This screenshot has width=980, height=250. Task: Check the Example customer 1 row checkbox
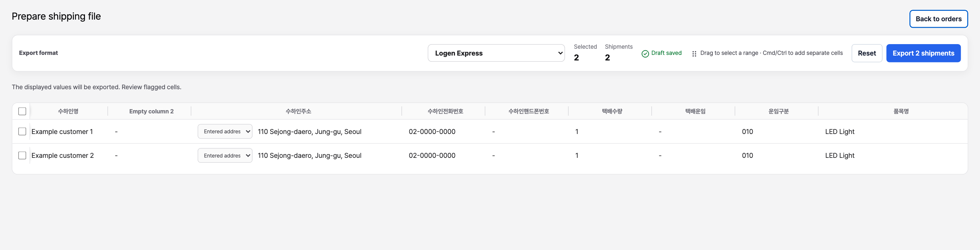point(22,131)
